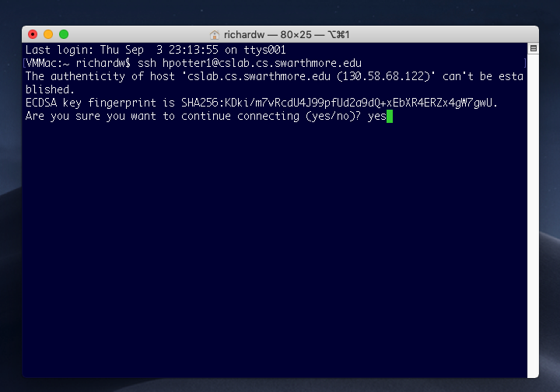Click the window title text richardw
Image resolution: width=560 pixels, height=392 pixels.
(x=244, y=35)
